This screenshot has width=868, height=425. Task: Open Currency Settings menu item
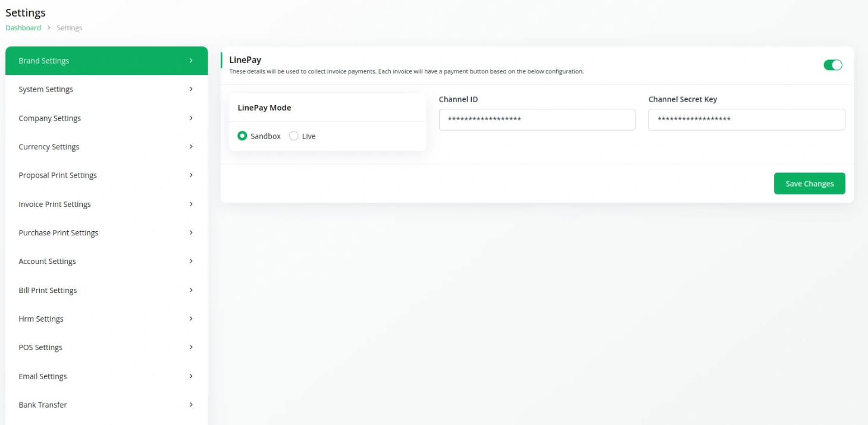tap(106, 147)
